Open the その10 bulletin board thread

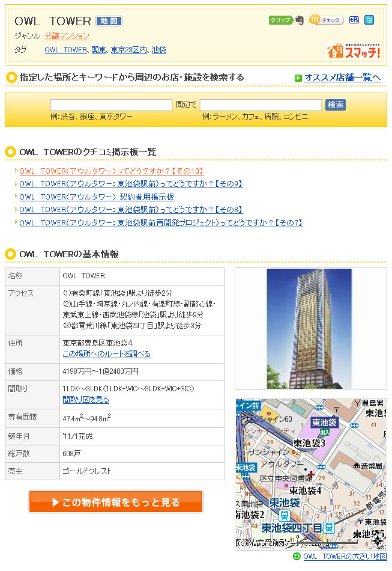[112, 171]
